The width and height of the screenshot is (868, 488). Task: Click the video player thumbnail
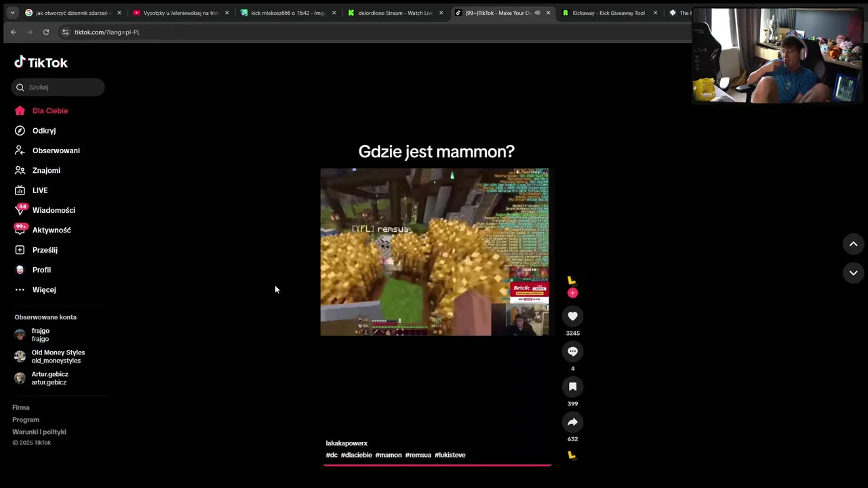click(435, 252)
